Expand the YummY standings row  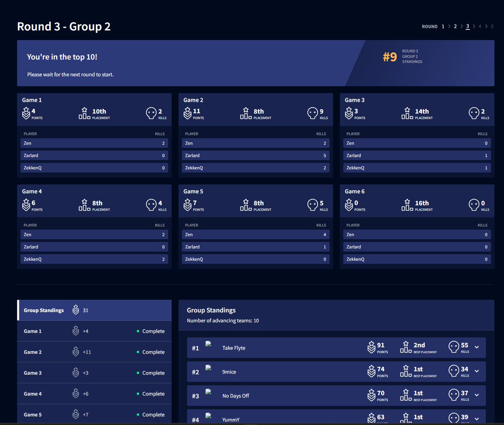pos(477,419)
